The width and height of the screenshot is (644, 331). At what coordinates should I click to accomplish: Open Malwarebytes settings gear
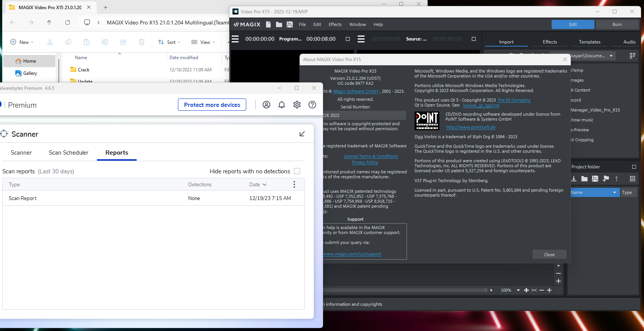tap(297, 105)
